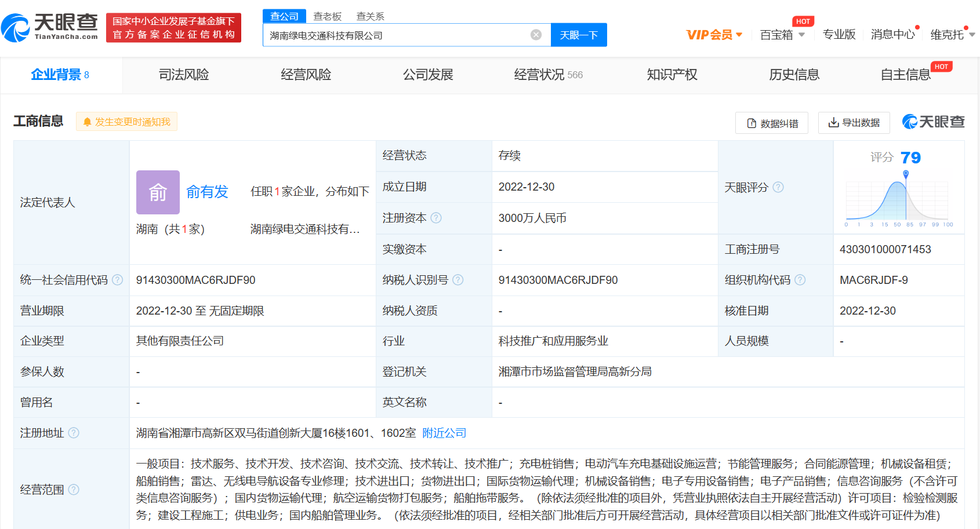Click the score marker on rating chart

click(906, 174)
